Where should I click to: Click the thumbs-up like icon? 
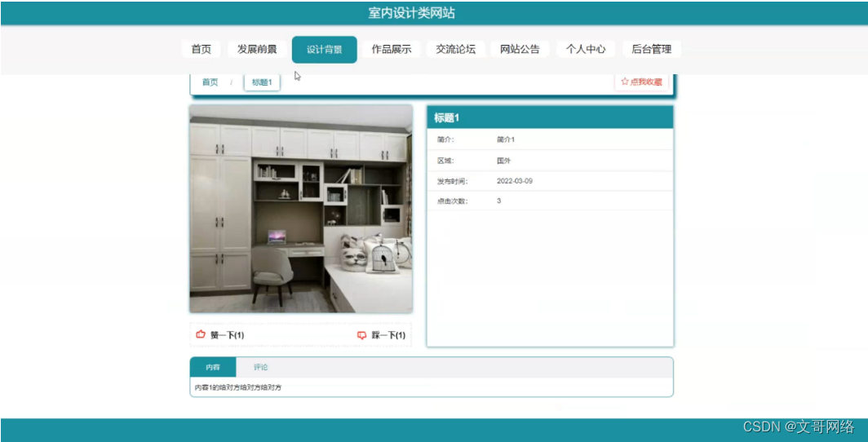coord(201,334)
